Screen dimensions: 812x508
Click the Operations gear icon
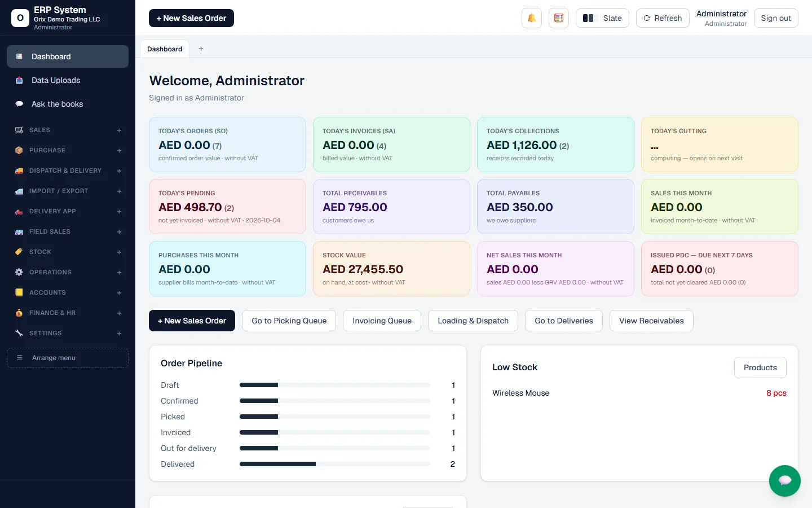click(19, 272)
